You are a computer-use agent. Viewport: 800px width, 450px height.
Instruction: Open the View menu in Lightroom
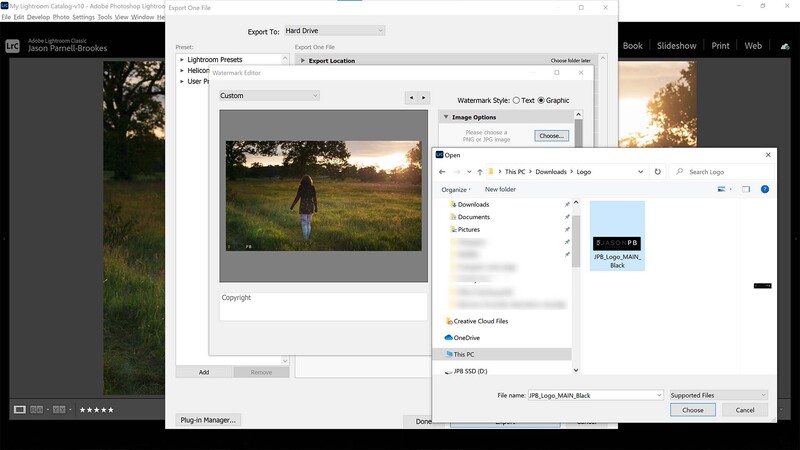coord(121,17)
